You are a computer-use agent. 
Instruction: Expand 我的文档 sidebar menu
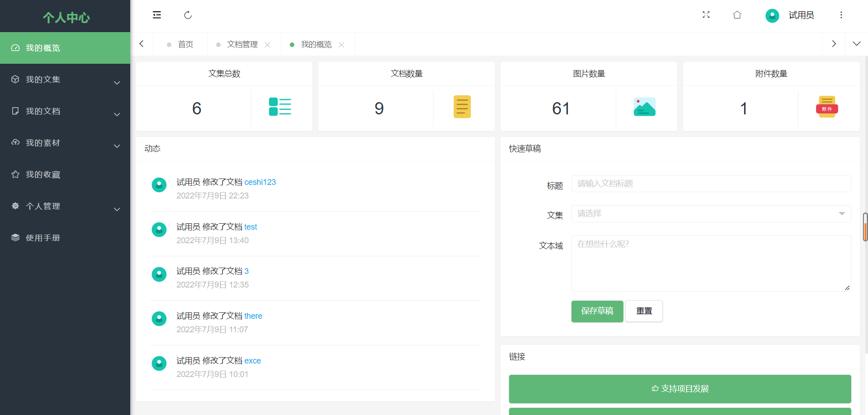tap(65, 111)
